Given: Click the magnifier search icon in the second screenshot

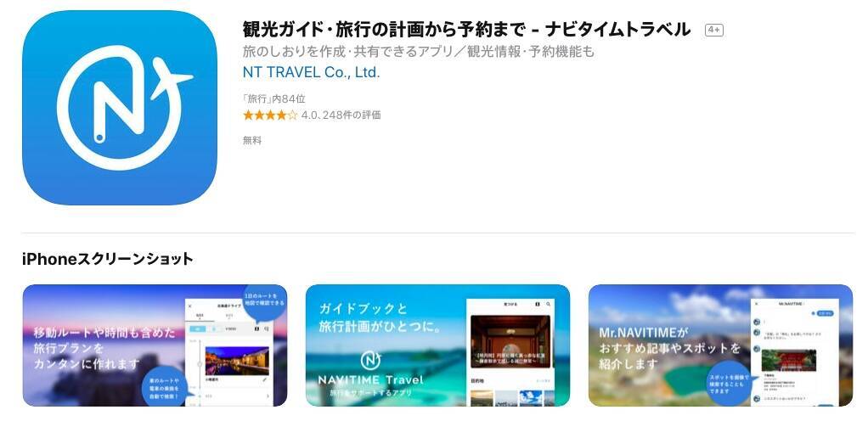Looking at the screenshot, I should (x=549, y=304).
